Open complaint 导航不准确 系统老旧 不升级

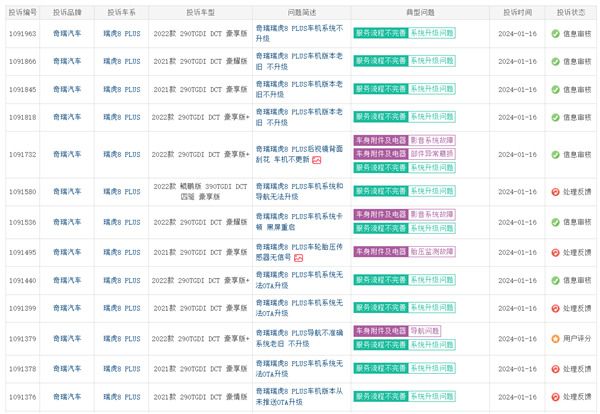coord(299,338)
